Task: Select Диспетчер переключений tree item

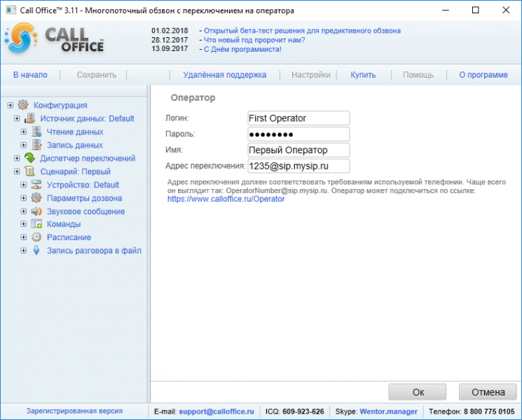Action: pos(88,158)
